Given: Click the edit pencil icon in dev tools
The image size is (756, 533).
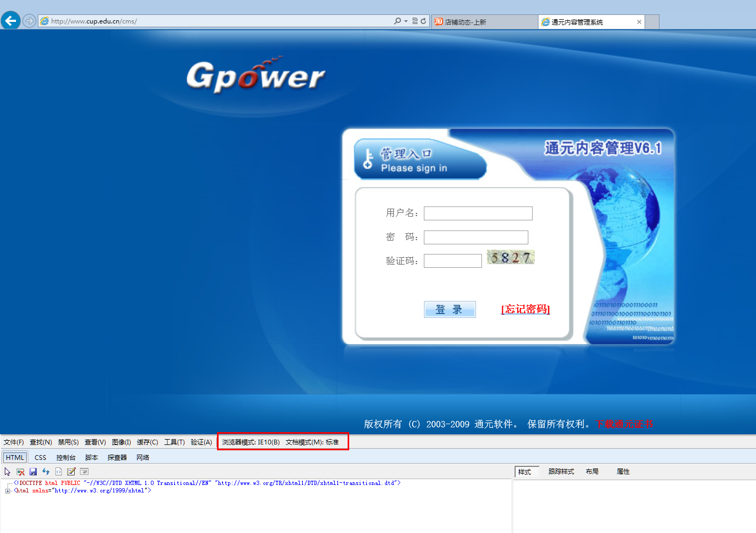Looking at the screenshot, I should coord(71,472).
